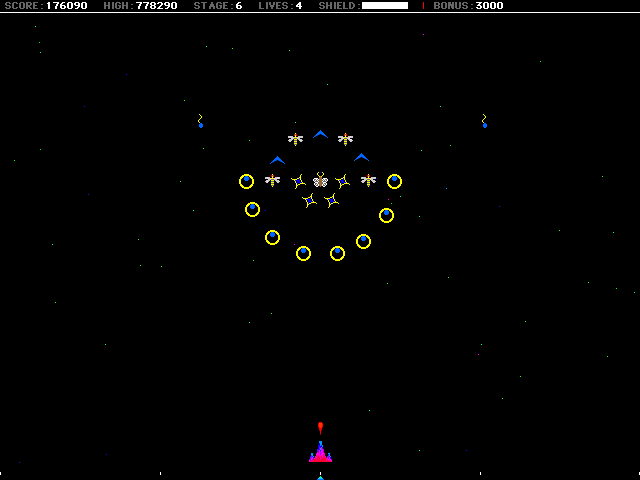Click the STAGE: 6 indicator

[x=218, y=6]
